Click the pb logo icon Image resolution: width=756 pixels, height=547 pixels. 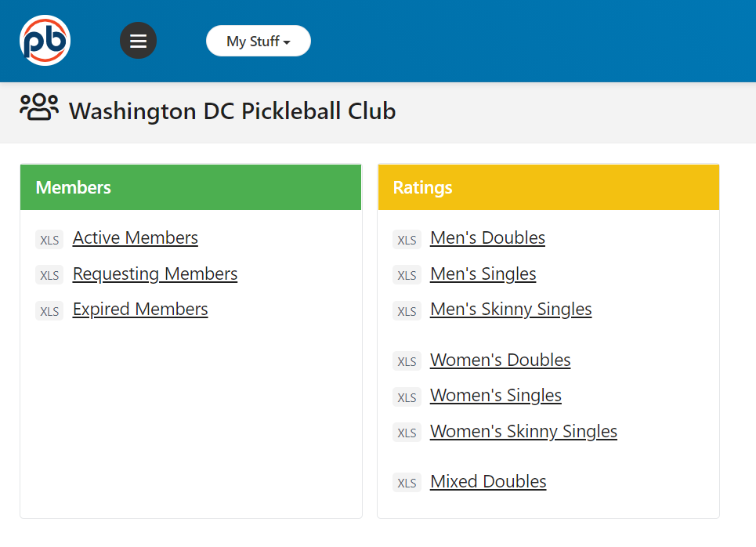click(45, 41)
